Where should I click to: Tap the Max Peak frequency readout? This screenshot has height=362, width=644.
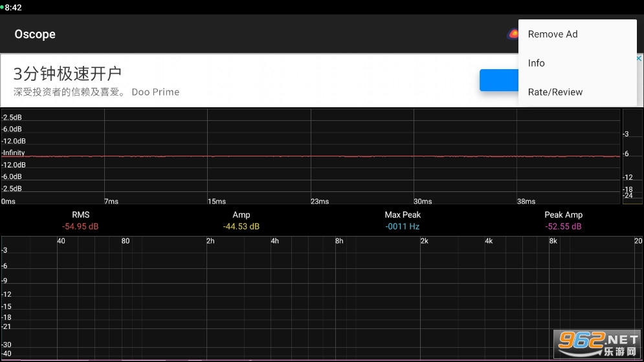tap(402, 226)
